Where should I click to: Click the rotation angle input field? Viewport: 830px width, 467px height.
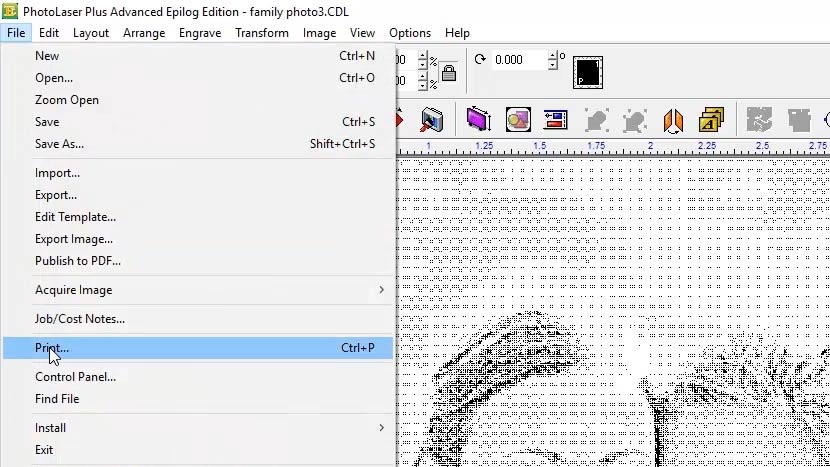click(517, 60)
